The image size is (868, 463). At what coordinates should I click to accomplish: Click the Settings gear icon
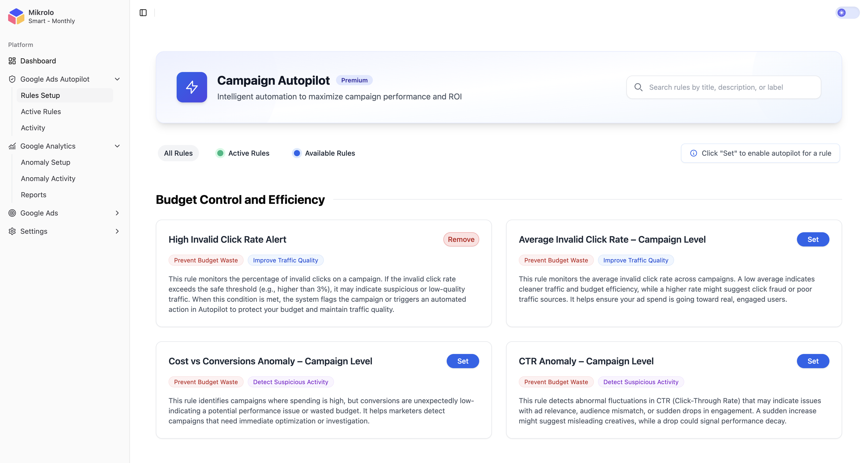point(12,231)
